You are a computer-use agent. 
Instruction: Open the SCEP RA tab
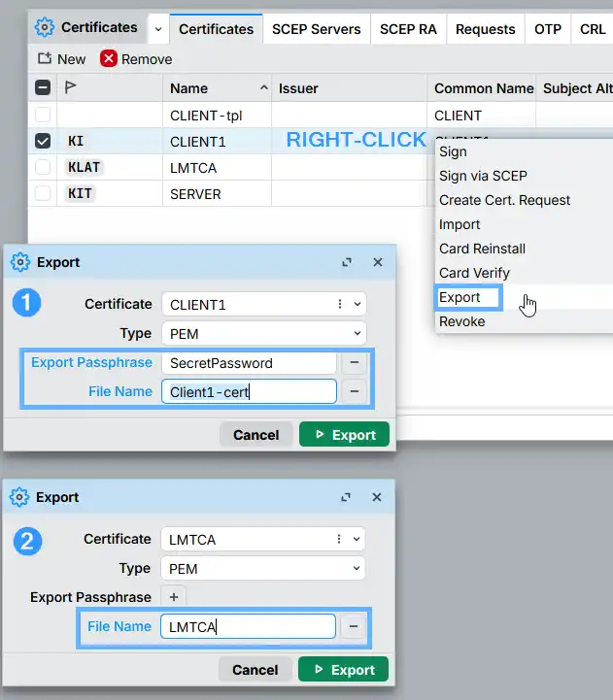coord(408,29)
